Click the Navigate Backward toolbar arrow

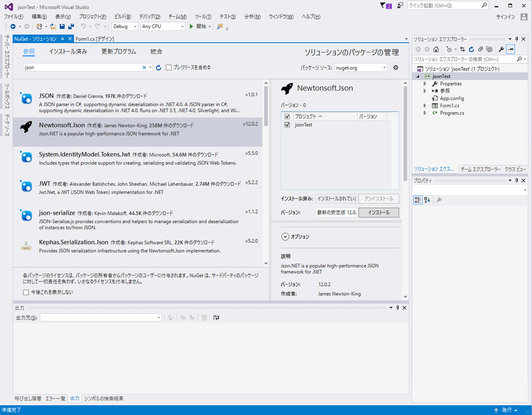[13, 27]
